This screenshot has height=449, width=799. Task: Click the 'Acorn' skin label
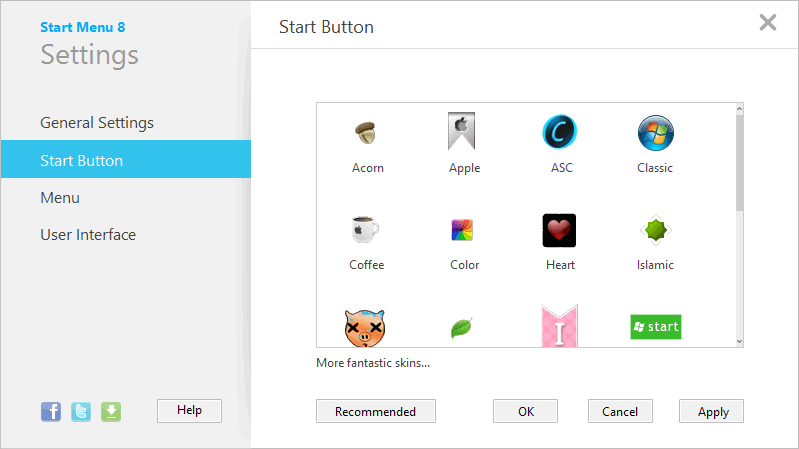(x=368, y=168)
